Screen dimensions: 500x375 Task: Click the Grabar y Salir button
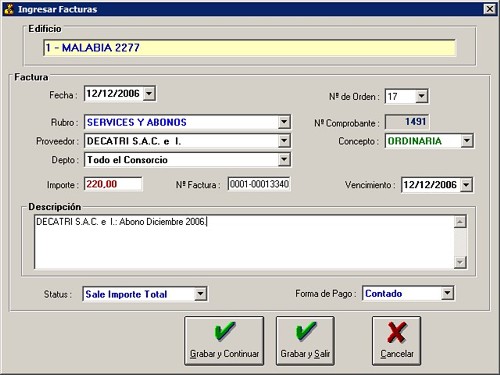coord(305,341)
